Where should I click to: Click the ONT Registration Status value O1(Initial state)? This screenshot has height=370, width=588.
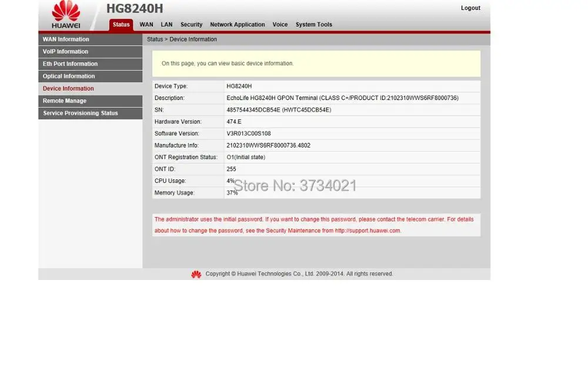click(246, 157)
